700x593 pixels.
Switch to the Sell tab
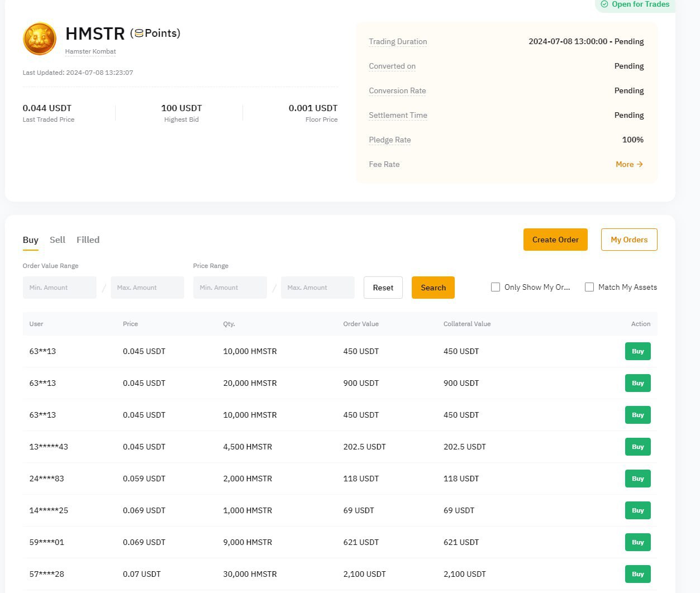pos(57,240)
